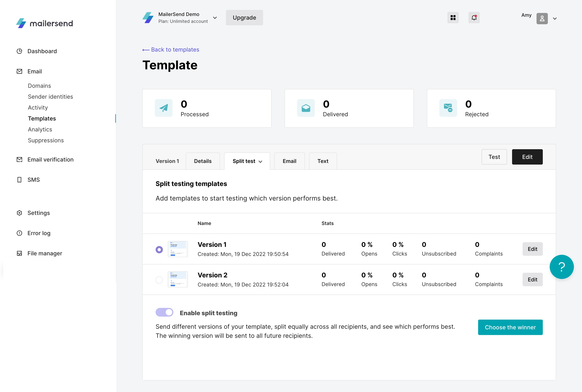Expand the MailerSend Demo account dropdown
This screenshot has height=392, width=582.
(x=215, y=18)
